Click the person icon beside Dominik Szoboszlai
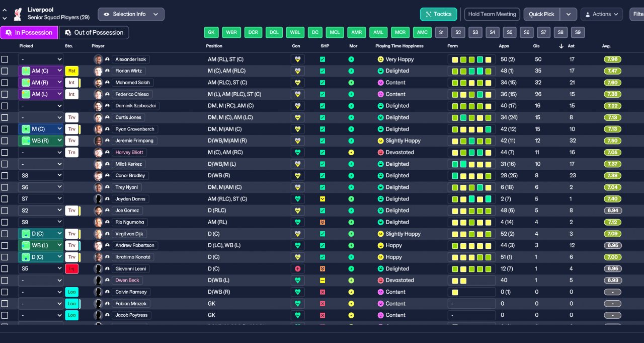This screenshot has width=644, height=343. [x=107, y=106]
